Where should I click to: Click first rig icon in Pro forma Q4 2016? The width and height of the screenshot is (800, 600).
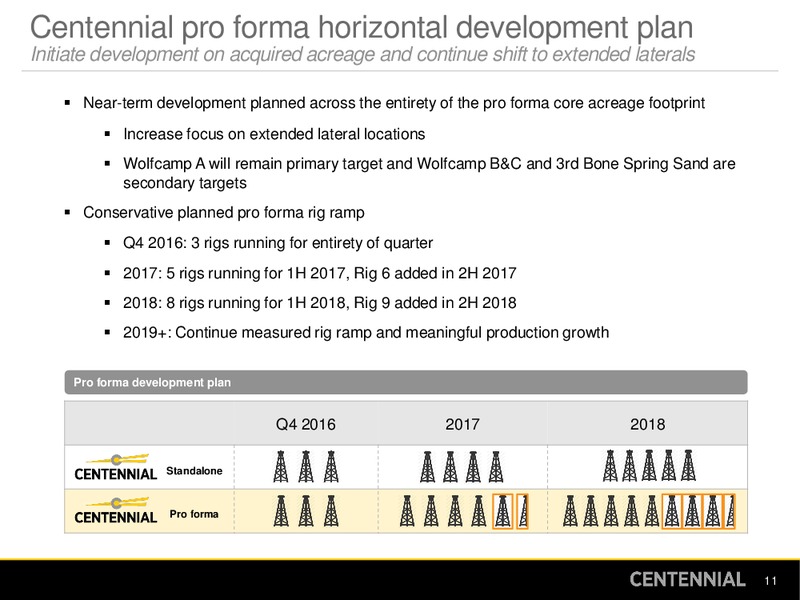pos(281,511)
